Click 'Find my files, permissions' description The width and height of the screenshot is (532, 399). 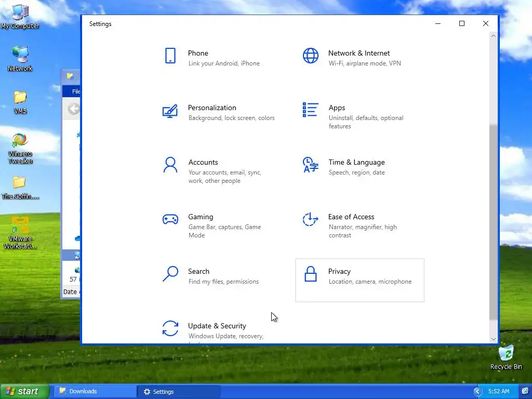pyautogui.click(x=223, y=282)
